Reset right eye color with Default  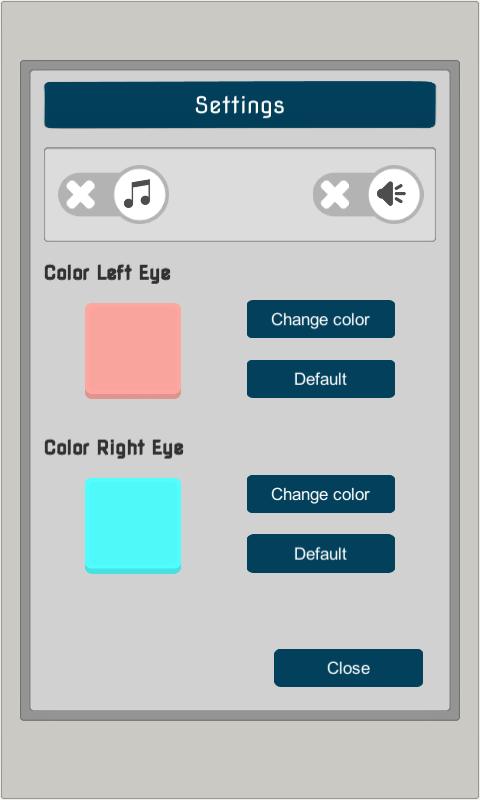tap(321, 554)
